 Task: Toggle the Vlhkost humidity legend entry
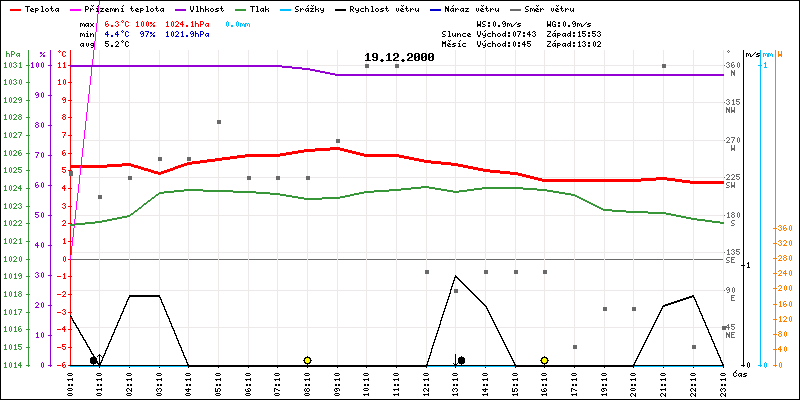coord(205,7)
